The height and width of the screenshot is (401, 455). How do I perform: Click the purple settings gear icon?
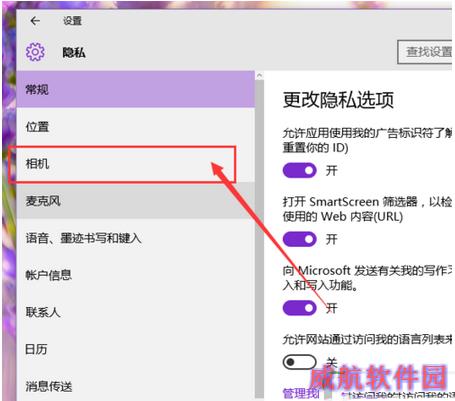pos(35,52)
